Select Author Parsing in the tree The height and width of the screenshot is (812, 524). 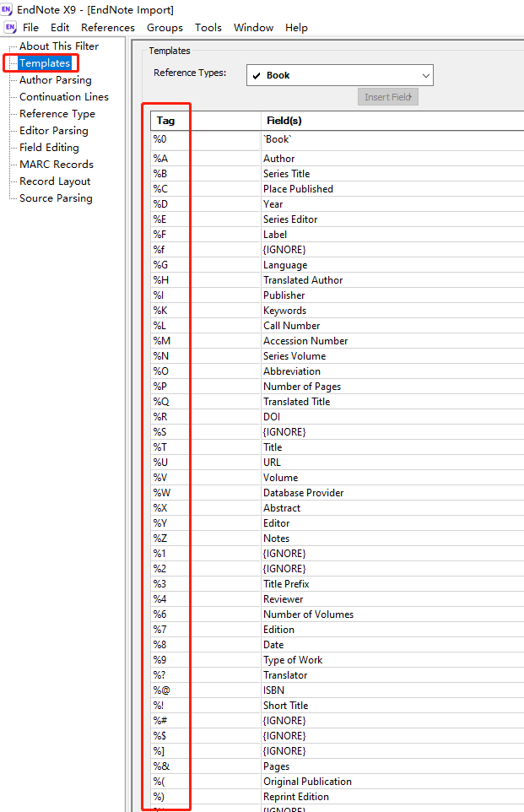point(56,79)
